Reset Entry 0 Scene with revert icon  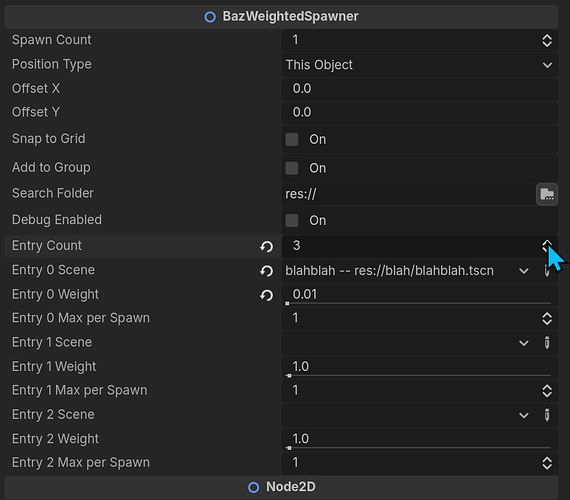point(266,271)
